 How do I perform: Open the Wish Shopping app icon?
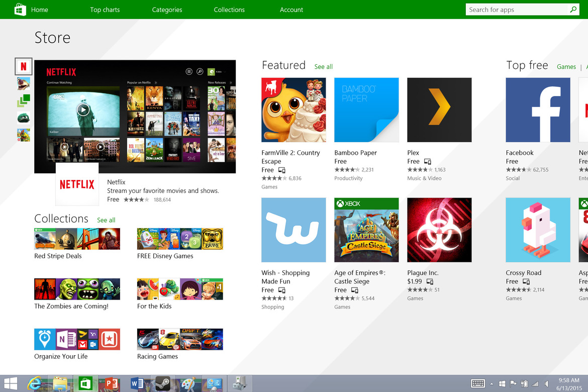click(293, 230)
